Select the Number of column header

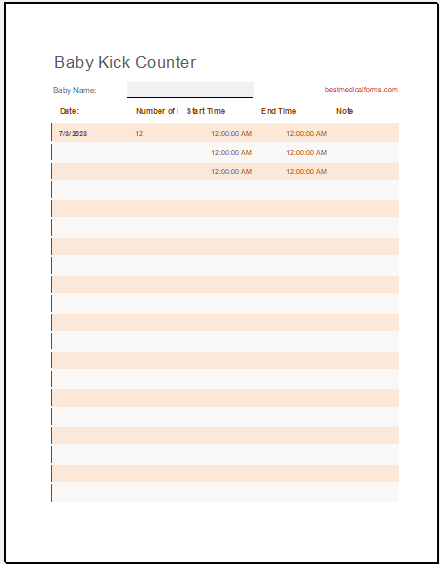coord(157,111)
